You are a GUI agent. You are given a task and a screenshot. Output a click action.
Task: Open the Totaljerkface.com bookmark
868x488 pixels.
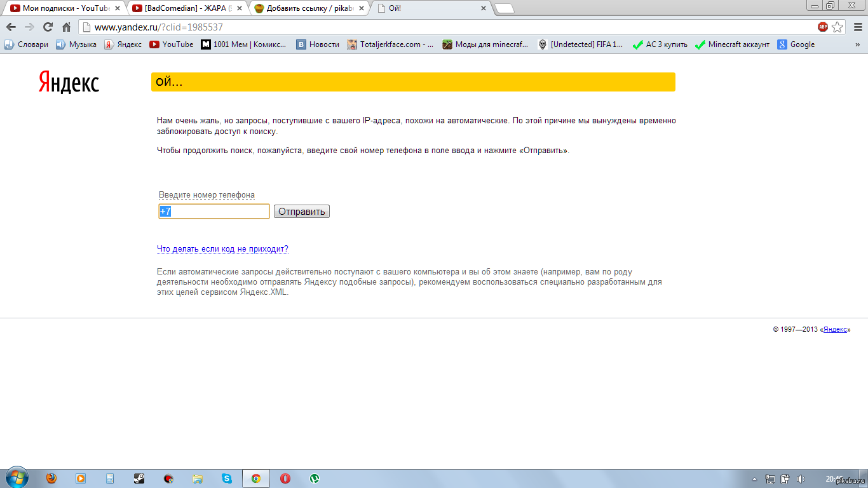pos(391,44)
